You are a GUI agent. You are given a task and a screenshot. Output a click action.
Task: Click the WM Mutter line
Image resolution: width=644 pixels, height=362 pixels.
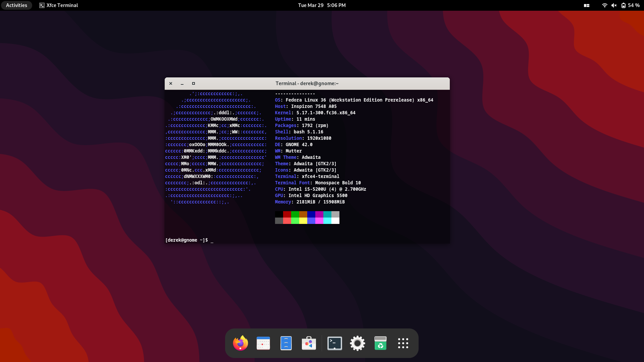pyautogui.click(x=288, y=151)
